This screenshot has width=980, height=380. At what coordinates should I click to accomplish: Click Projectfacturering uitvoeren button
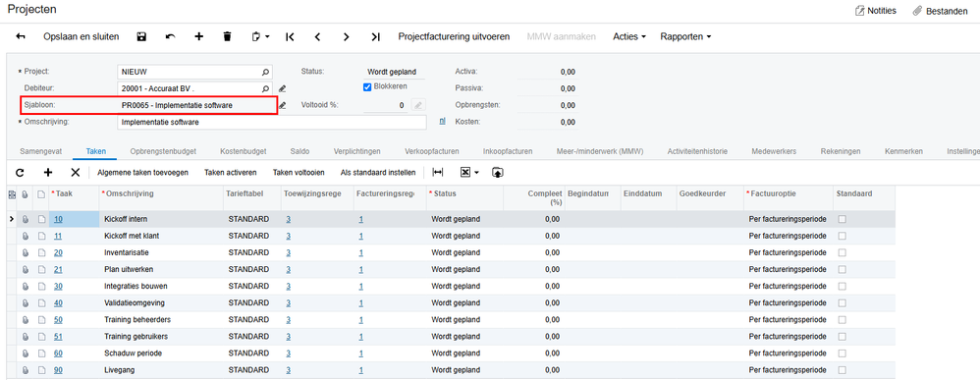point(454,37)
